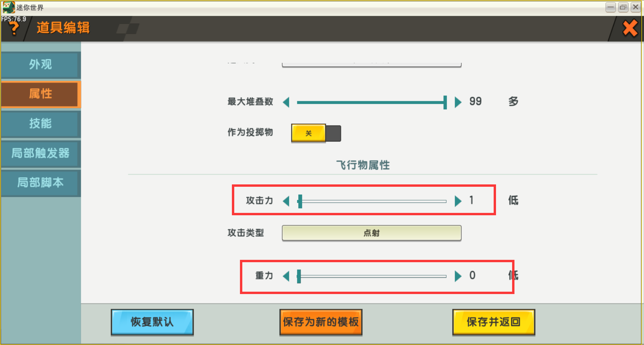The height and width of the screenshot is (345, 644).
Task: Open the 攻击类型 dropdown showing 点射
Action: [371, 233]
